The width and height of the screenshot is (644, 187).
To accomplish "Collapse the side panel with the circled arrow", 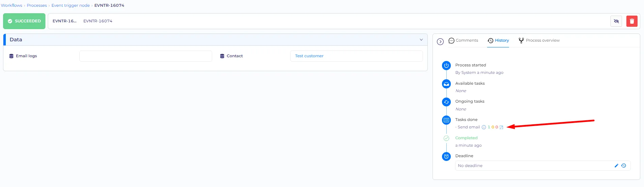I will 440,42.
